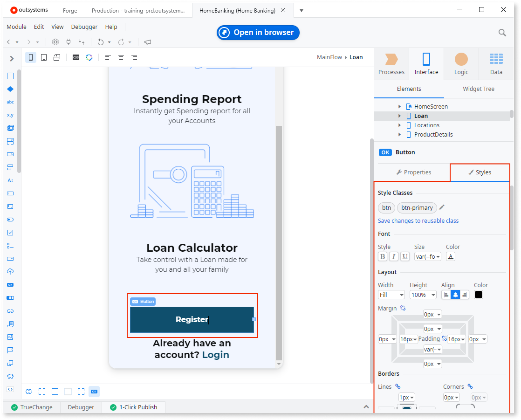Select the phone device preview icon

click(x=31, y=57)
